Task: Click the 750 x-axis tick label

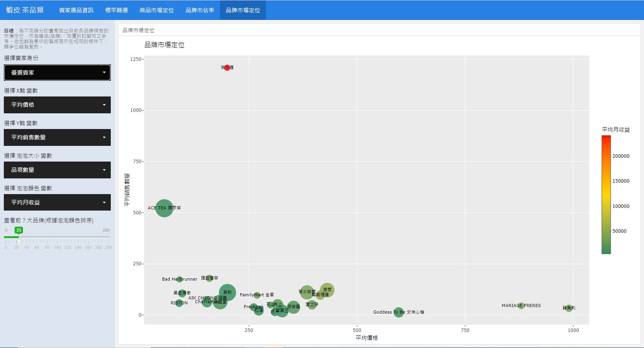Action: (x=465, y=330)
